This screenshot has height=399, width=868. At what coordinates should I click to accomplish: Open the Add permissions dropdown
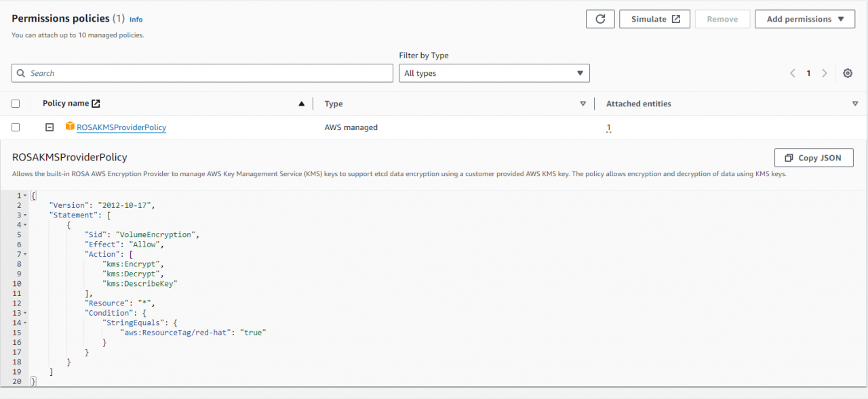(805, 18)
